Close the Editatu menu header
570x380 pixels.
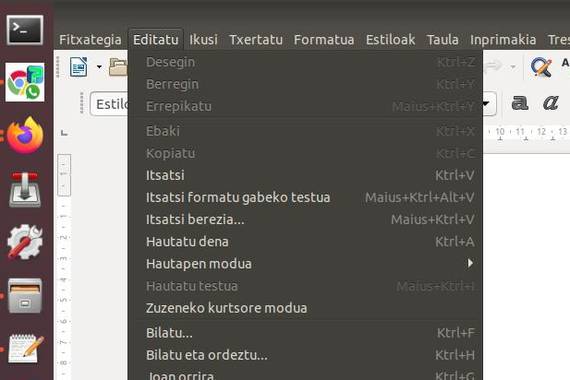tap(156, 40)
